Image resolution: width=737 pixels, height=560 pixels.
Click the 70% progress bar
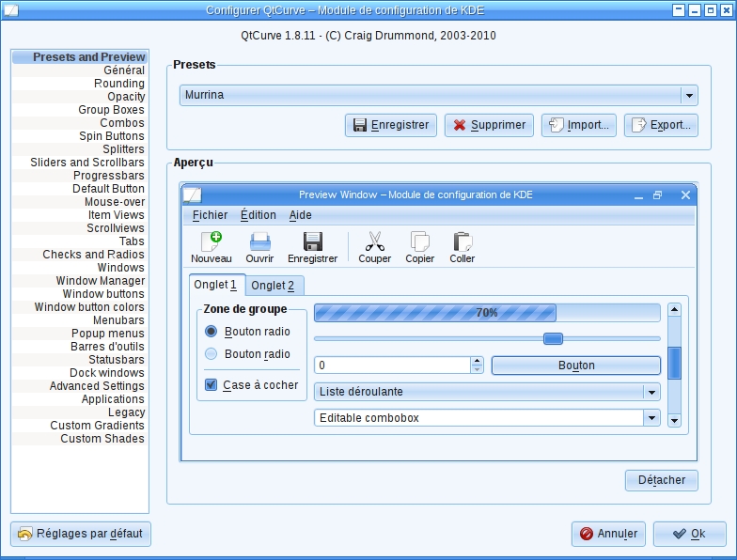(487, 313)
